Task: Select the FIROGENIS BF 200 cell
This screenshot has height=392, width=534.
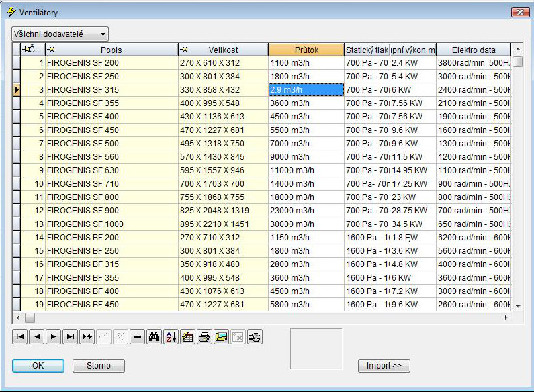Action: tap(112, 238)
